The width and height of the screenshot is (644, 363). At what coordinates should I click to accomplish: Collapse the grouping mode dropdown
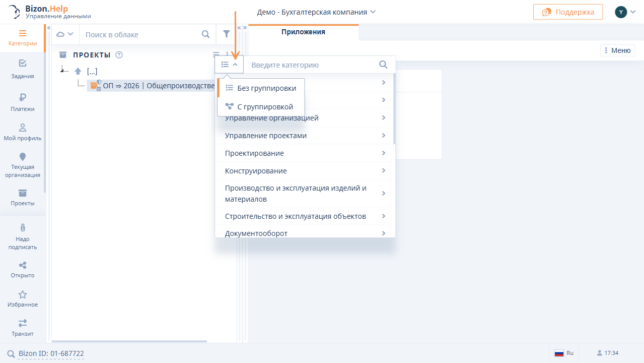(x=229, y=65)
